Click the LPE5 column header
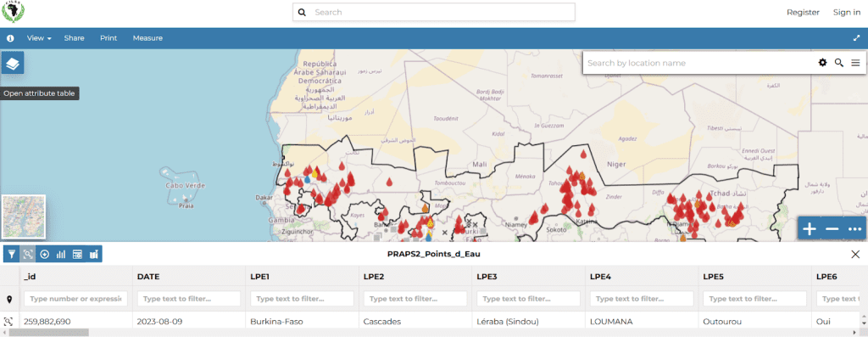868x337 pixels. (x=755, y=276)
